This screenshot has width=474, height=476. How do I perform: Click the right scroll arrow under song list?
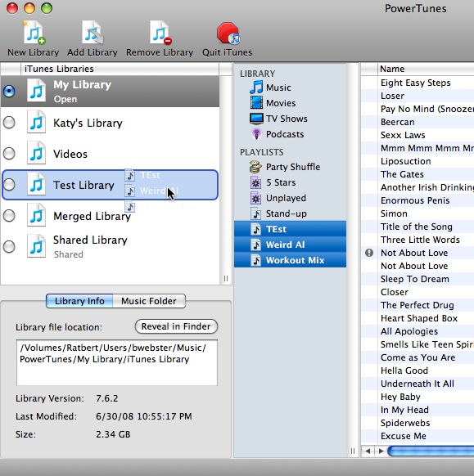point(381,451)
